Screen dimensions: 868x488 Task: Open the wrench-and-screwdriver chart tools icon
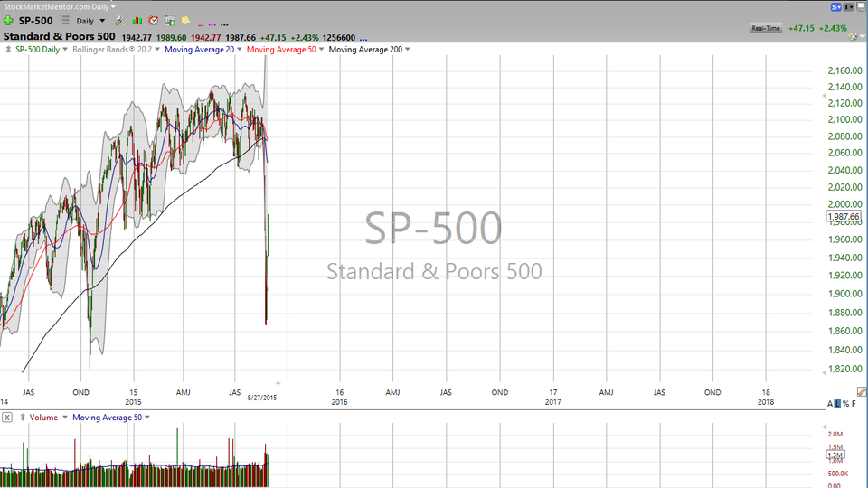[119, 21]
